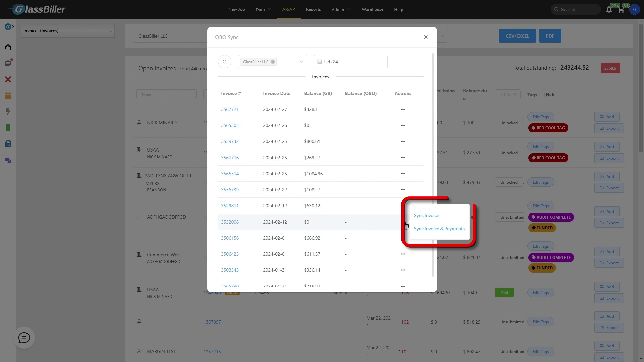Click the red X sidebar icon
644x362 pixels.
pos(8,79)
